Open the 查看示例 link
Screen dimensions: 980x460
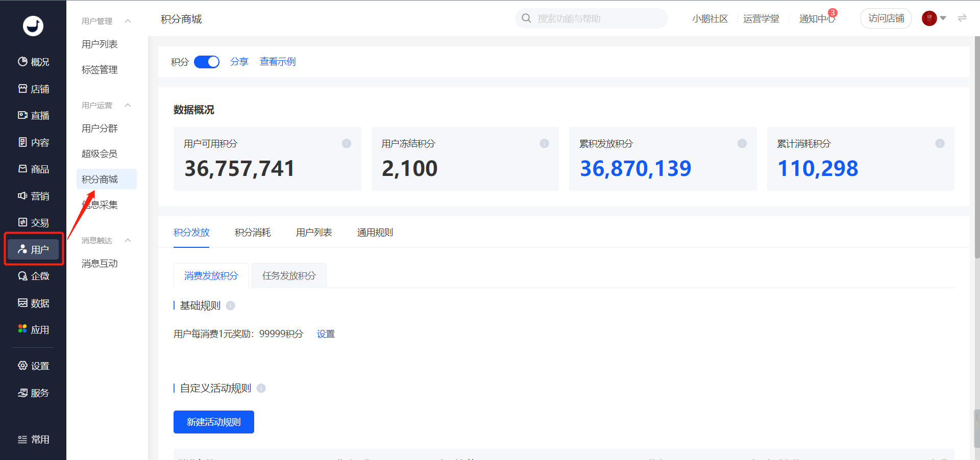pos(278,62)
